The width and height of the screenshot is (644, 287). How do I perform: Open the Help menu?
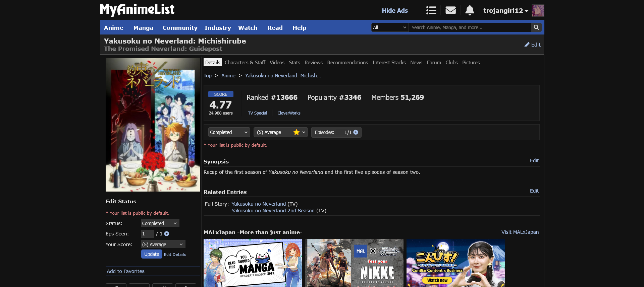point(300,28)
